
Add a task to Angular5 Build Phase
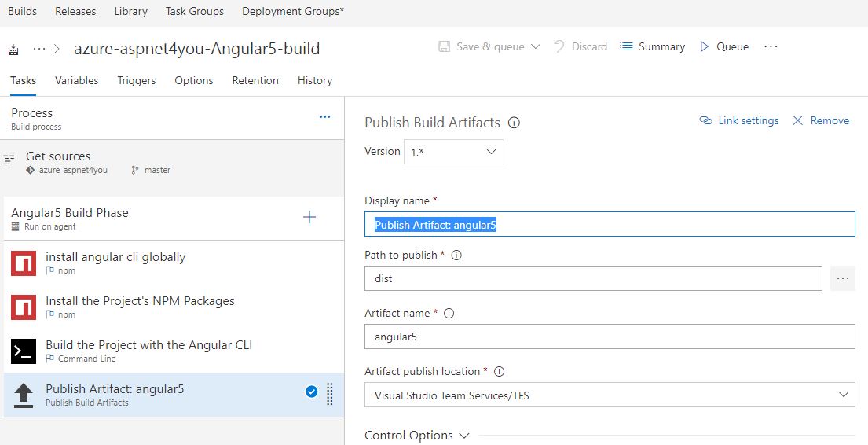point(309,217)
